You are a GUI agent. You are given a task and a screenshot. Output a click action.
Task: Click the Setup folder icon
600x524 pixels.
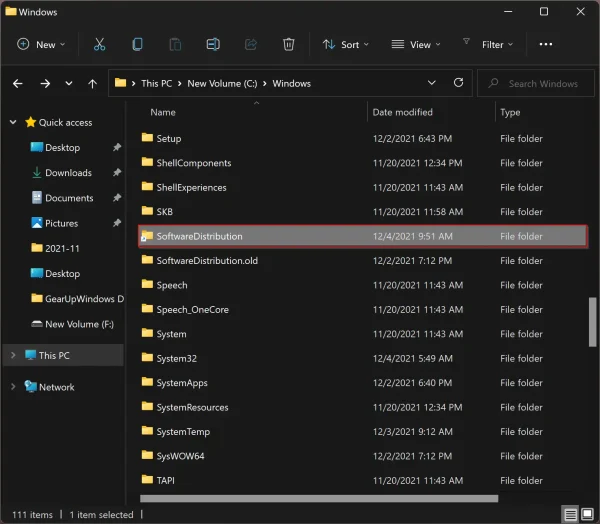click(x=147, y=137)
